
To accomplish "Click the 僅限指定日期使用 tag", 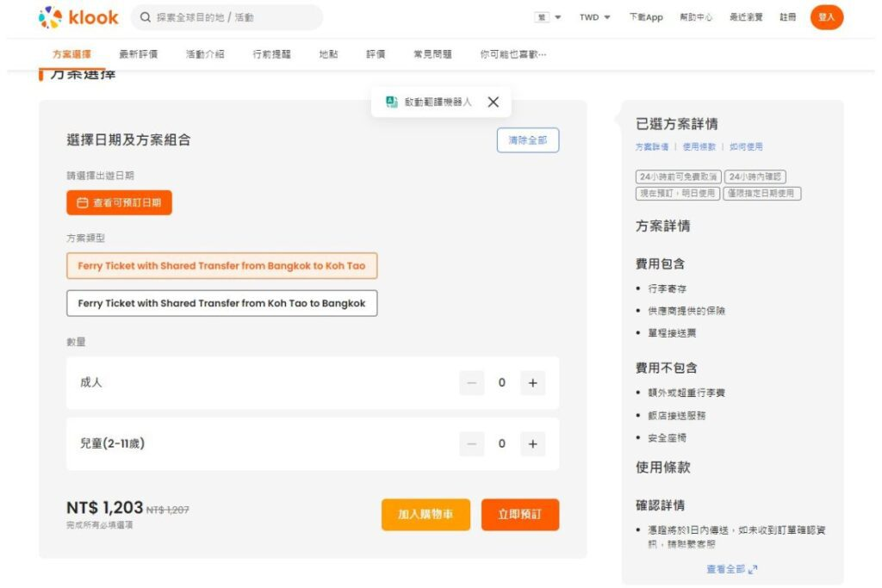I will (x=761, y=194).
